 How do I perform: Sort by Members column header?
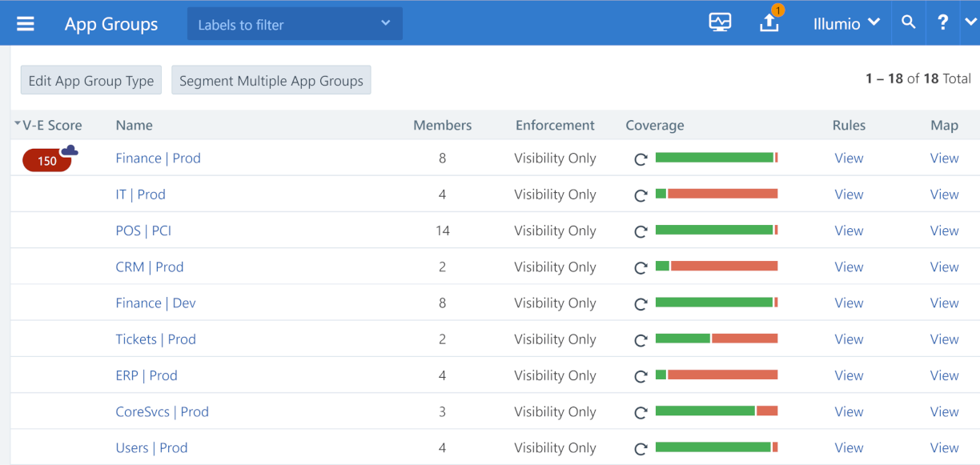[442, 125]
